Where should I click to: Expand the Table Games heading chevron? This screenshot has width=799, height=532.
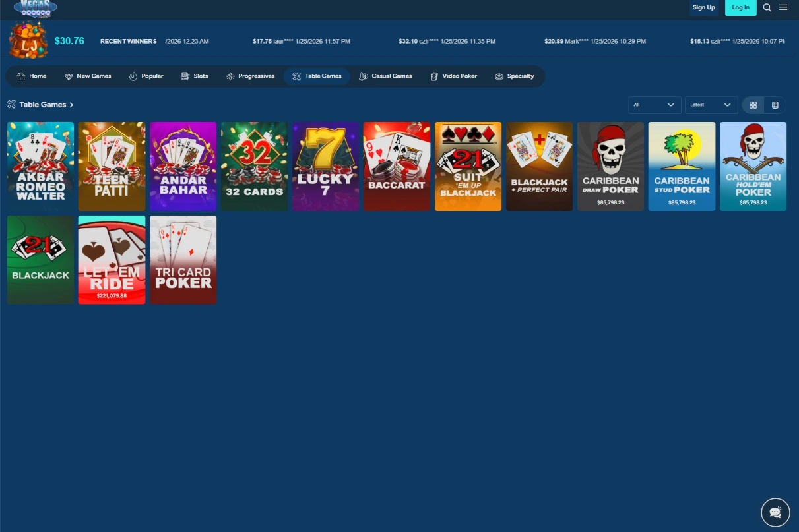tap(71, 105)
